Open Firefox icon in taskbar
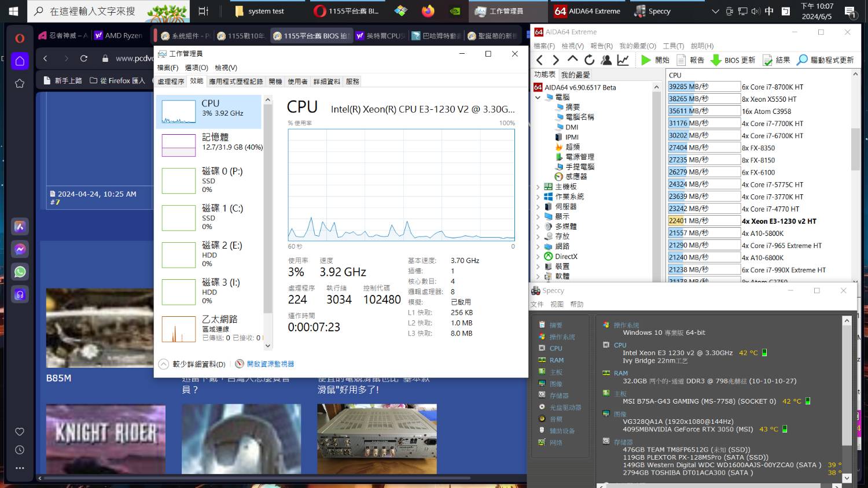The image size is (868, 488). click(x=428, y=11)
